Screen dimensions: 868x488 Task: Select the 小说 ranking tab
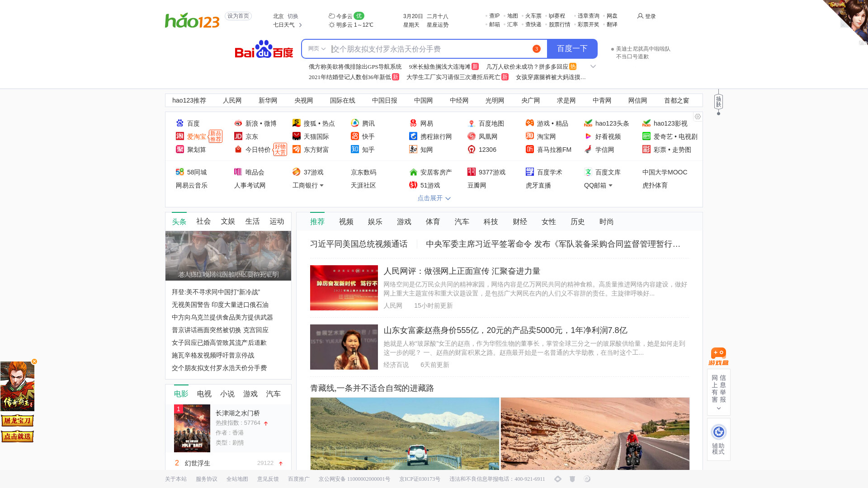(x=227, y=394)
